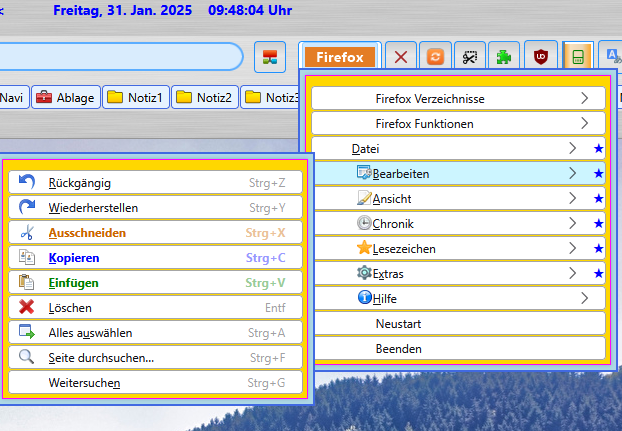Toggle the blue star beside Datei

(599, 148)
